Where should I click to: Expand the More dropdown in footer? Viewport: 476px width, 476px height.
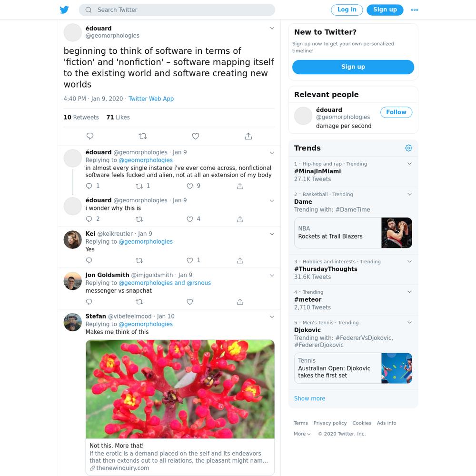[x=302, y=434]
